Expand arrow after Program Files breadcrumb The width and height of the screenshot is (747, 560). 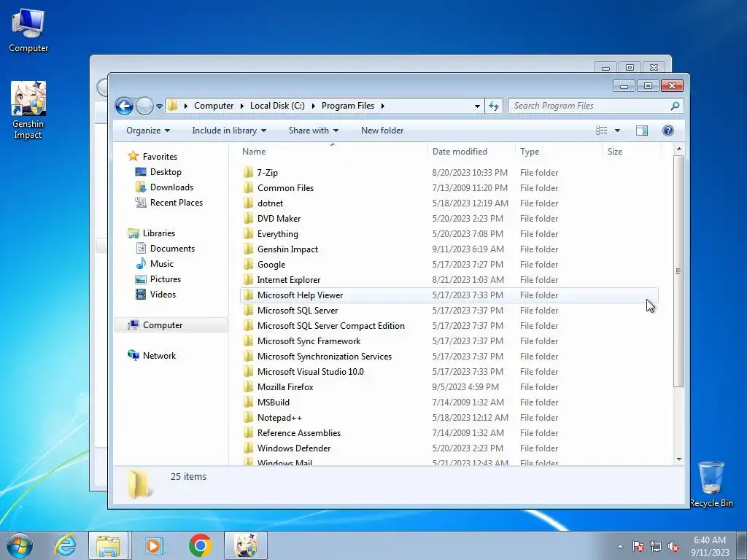382,106
